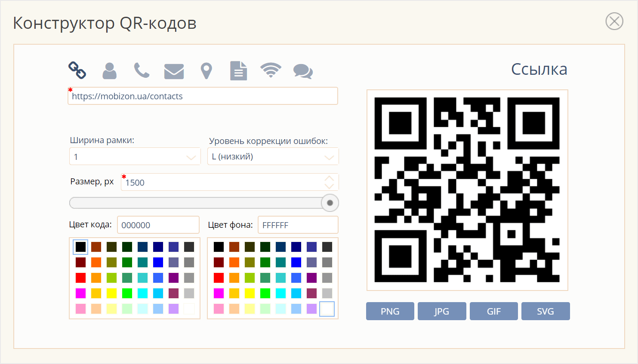Click the URL input field
This screenshot has height=364, width=638.
click(203, 96)
